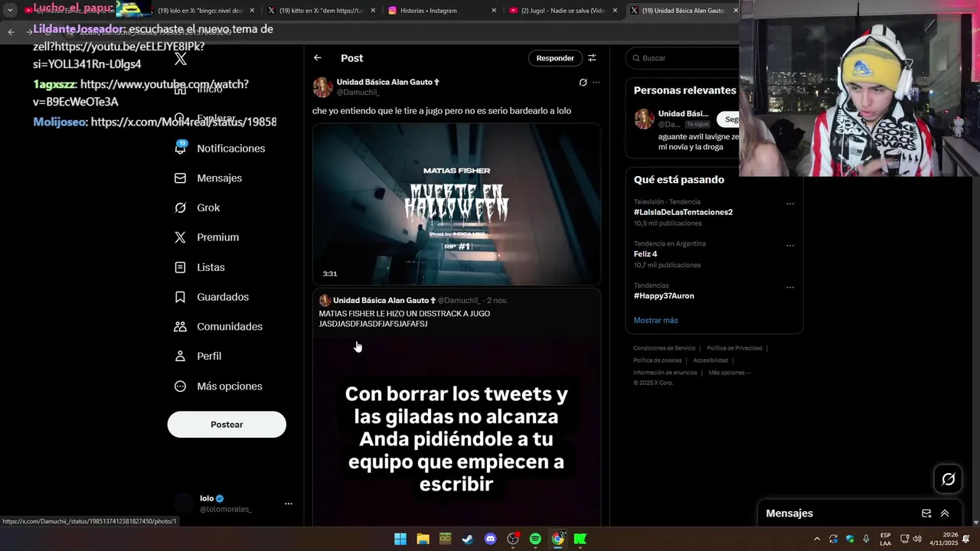
Task: Open the Windows Start button
Action: [x=400, y=539]
